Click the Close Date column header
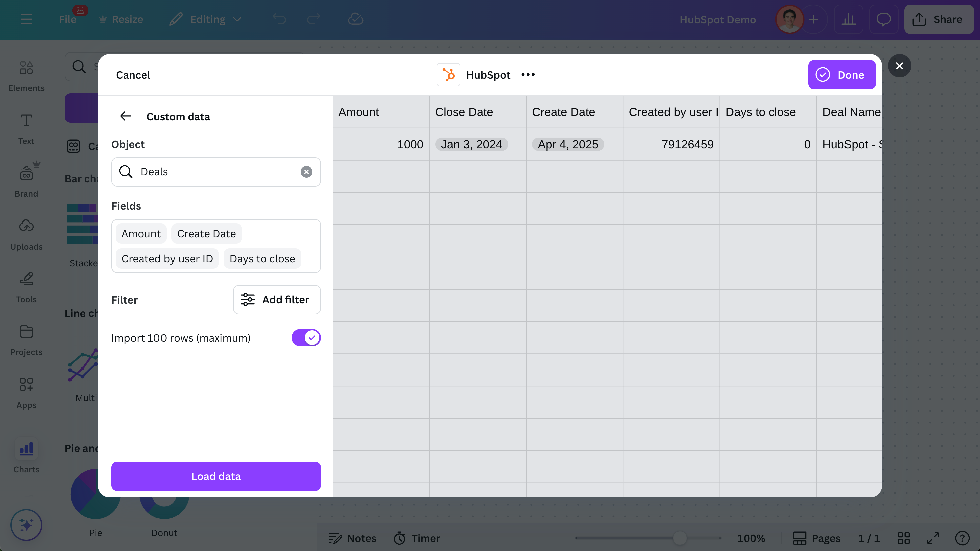 tap(464, 112)
